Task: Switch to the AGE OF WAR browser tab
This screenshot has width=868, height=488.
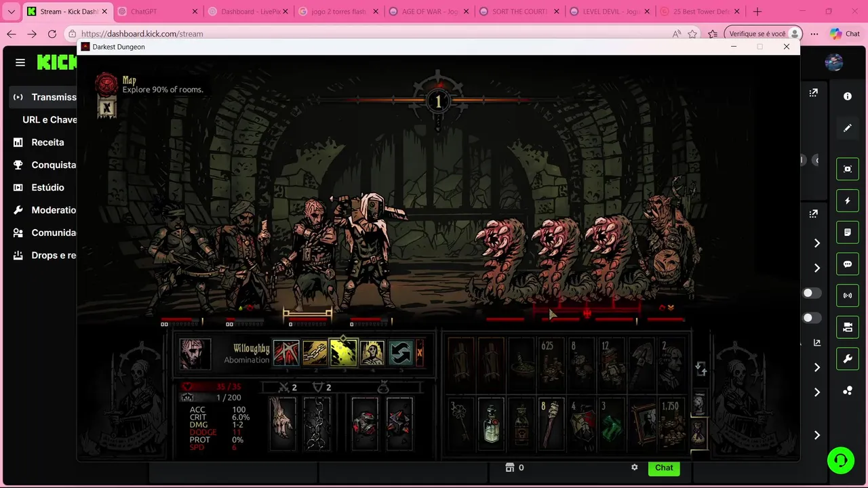Action: [x=429, y=12]
